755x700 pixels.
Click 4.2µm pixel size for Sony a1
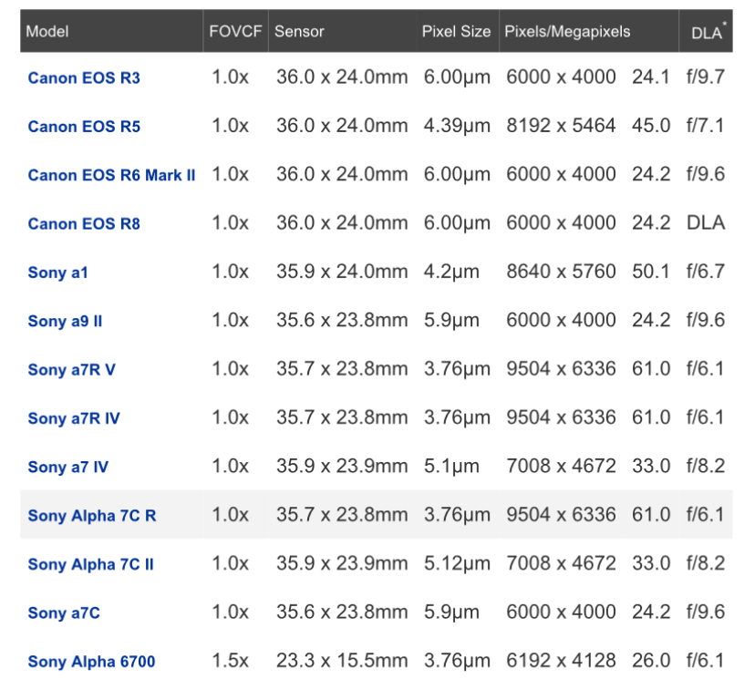(x=451, y=272)
